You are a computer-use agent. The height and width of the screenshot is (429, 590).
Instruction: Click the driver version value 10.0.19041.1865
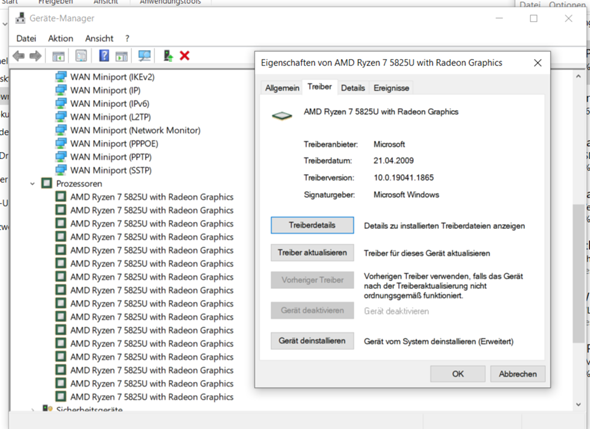tap(403, 178)
